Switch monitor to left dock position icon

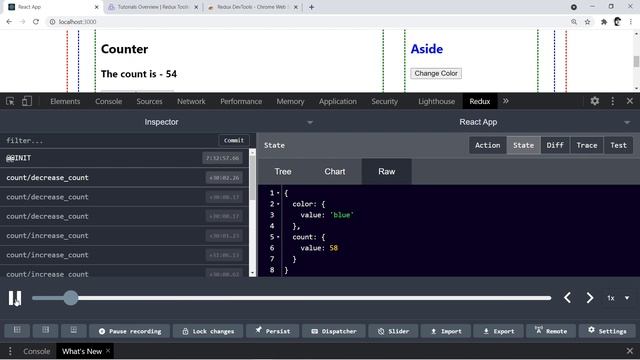pos(17,331)
